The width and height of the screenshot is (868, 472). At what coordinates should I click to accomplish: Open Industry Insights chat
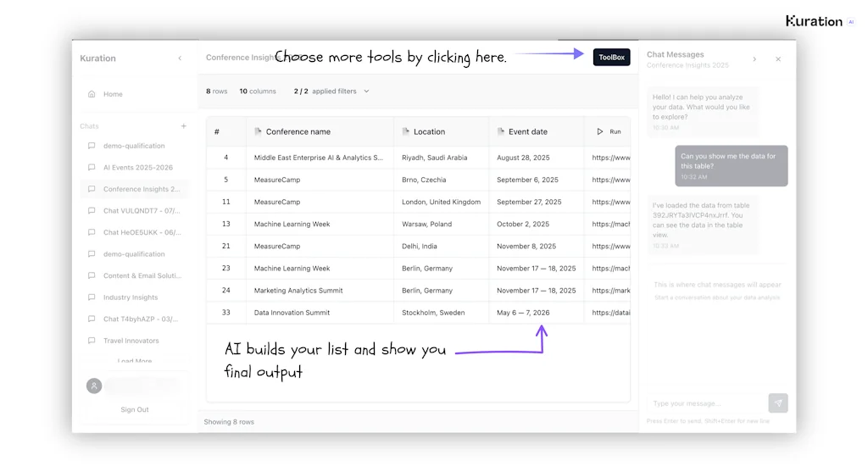point(135,297)
